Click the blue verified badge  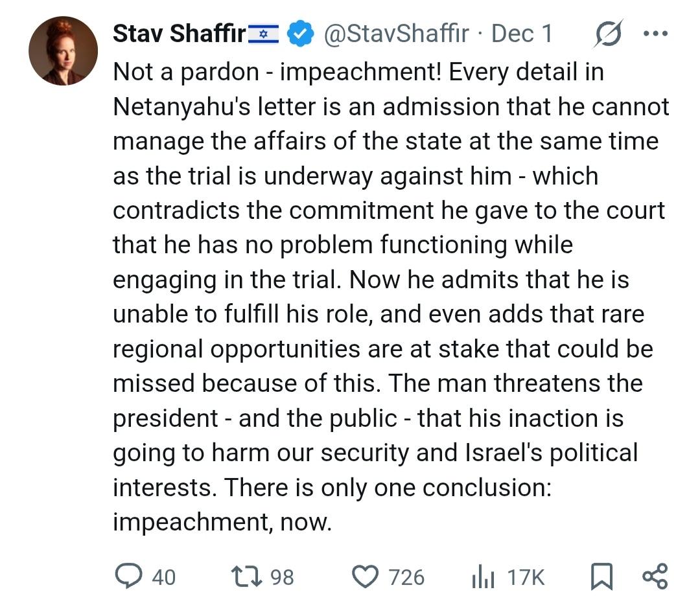pyautogui.click(x=301, y=34)
